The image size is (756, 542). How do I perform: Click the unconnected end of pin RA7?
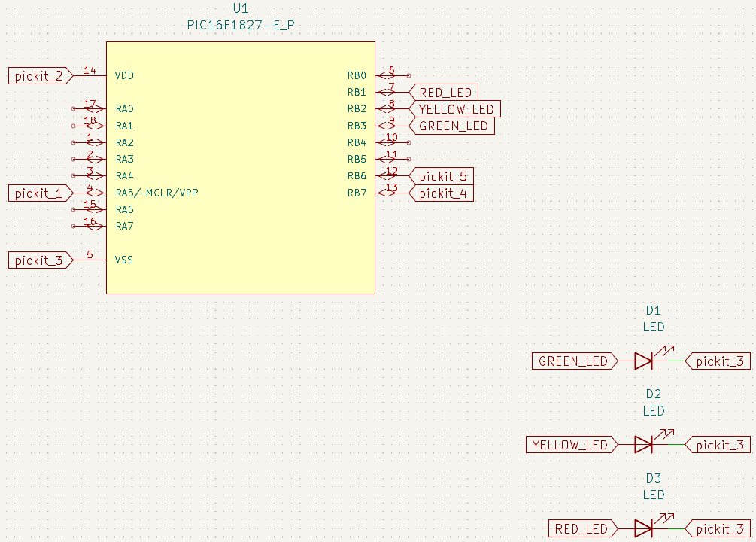click(73, 226)
